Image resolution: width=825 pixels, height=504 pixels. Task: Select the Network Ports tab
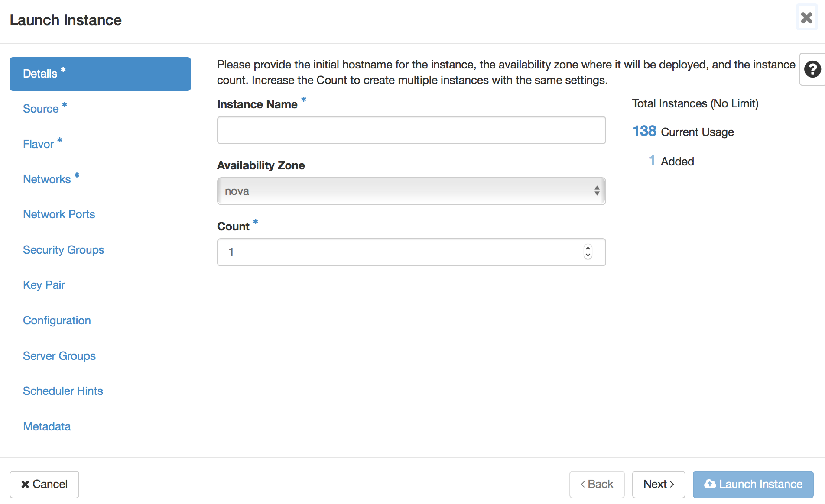tap(59, 214)
